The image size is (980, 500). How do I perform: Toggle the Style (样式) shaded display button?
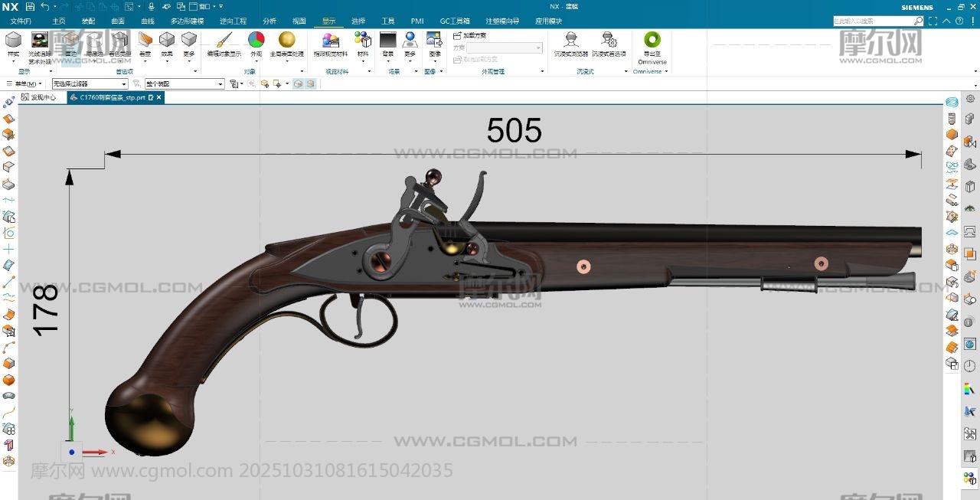13,41
